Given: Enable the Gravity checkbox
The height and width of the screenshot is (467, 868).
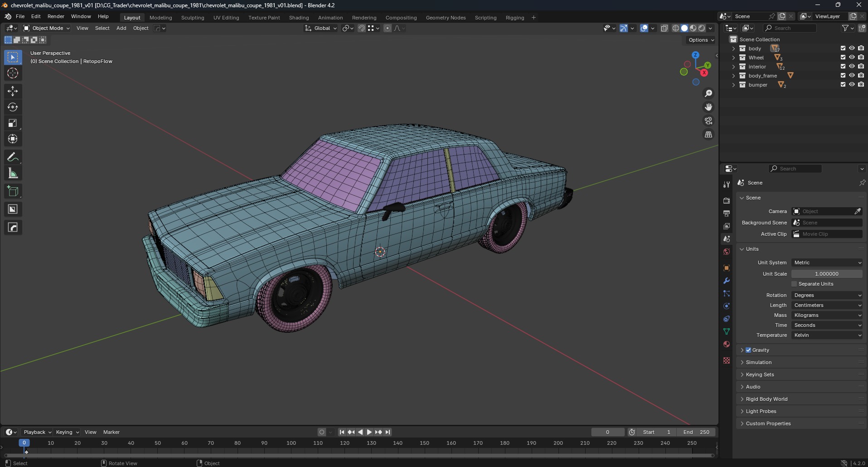Looking at the screenshot, I should pyautogui.click(x=748, y=350).
